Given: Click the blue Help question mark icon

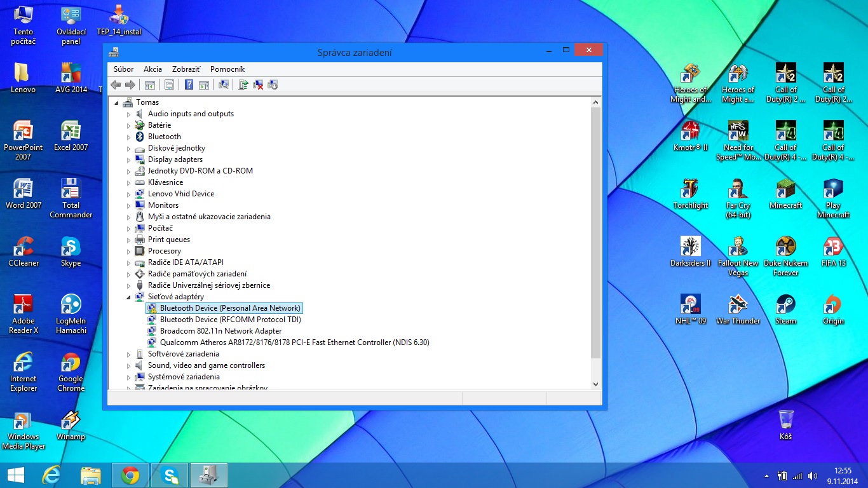Looking at the screenshot, I should pyautogui.click(x=189, y=85).
